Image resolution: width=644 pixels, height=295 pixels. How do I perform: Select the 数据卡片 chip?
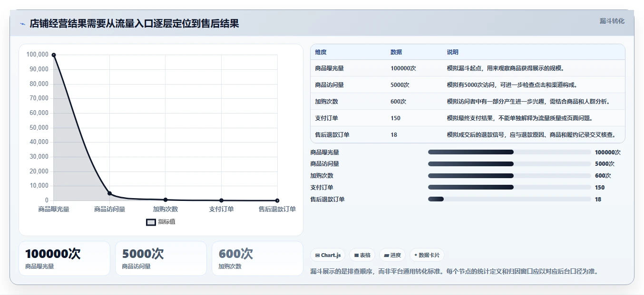point(427,255)
